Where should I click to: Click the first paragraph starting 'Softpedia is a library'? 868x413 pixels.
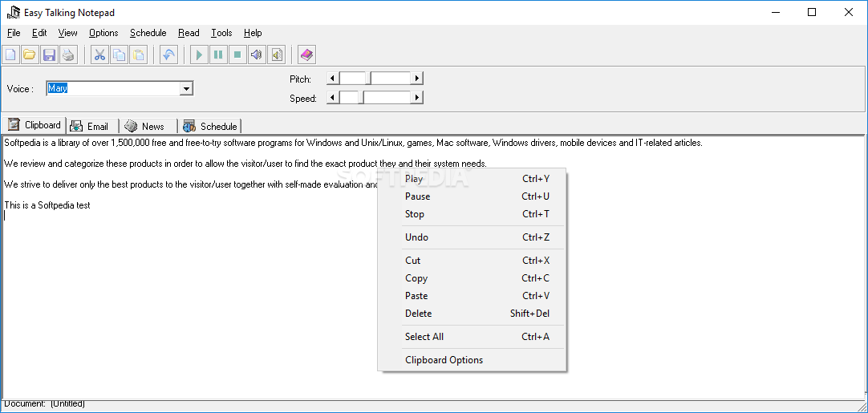353,143
